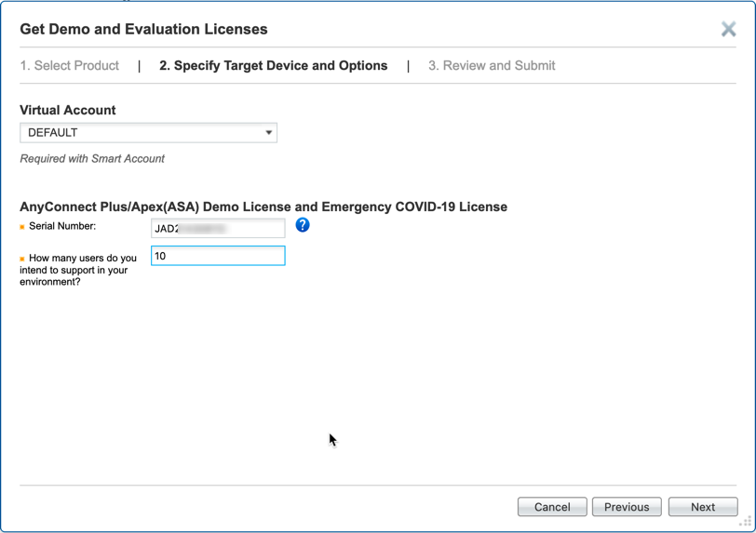The height and width of the screenshot is (533, 756).
Task: Click the 'Serial Number:' label
Action: click(62, 226)
